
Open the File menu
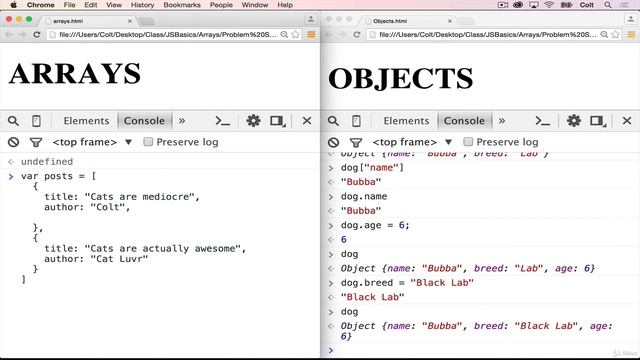69,5
